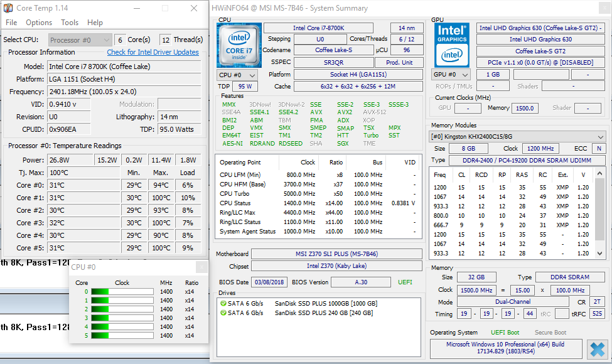This screenshot has width=612, height=364.
Task: Click the TDP 95 W field in HWiNFO
Action: [245, 86]
